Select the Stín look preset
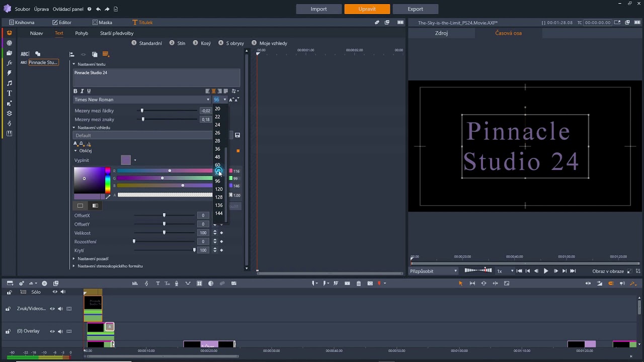This screenshot has width=644, height=362. [x=178, y=43]
